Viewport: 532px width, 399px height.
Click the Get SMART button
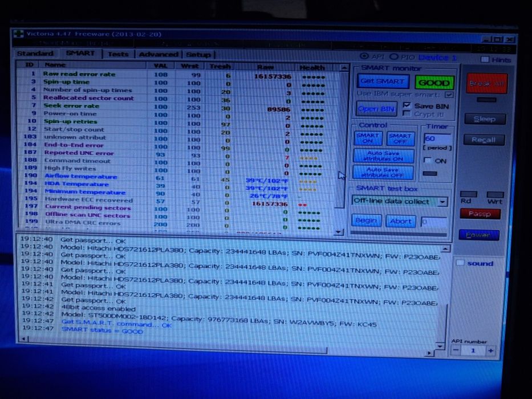[x=383, y=82]
